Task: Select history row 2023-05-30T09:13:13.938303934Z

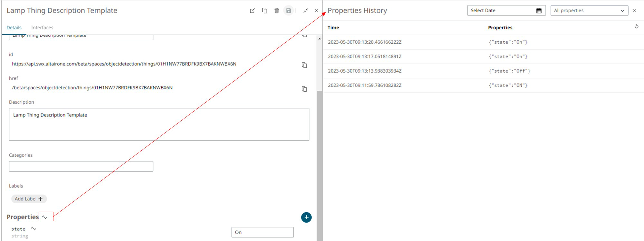Action: point(483,71)
